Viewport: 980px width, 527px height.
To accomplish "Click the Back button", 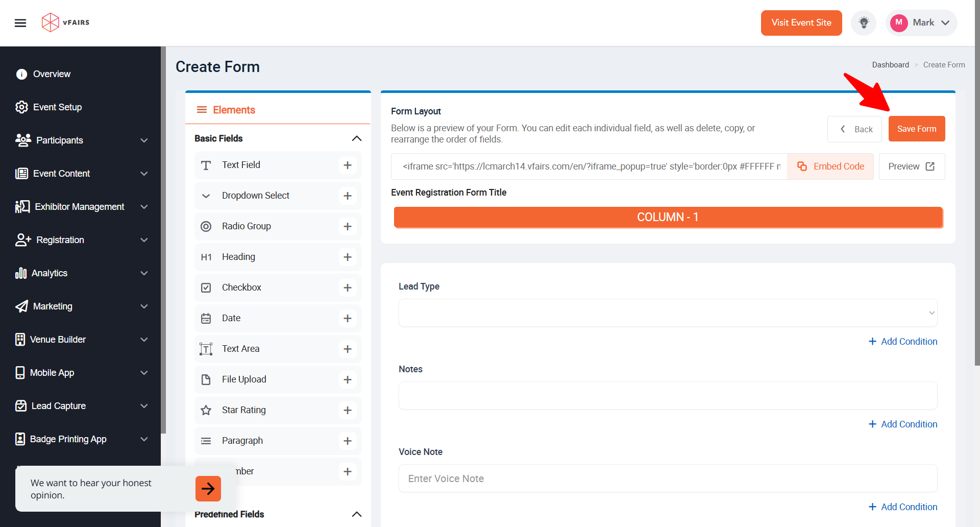I will pos(854,129).
